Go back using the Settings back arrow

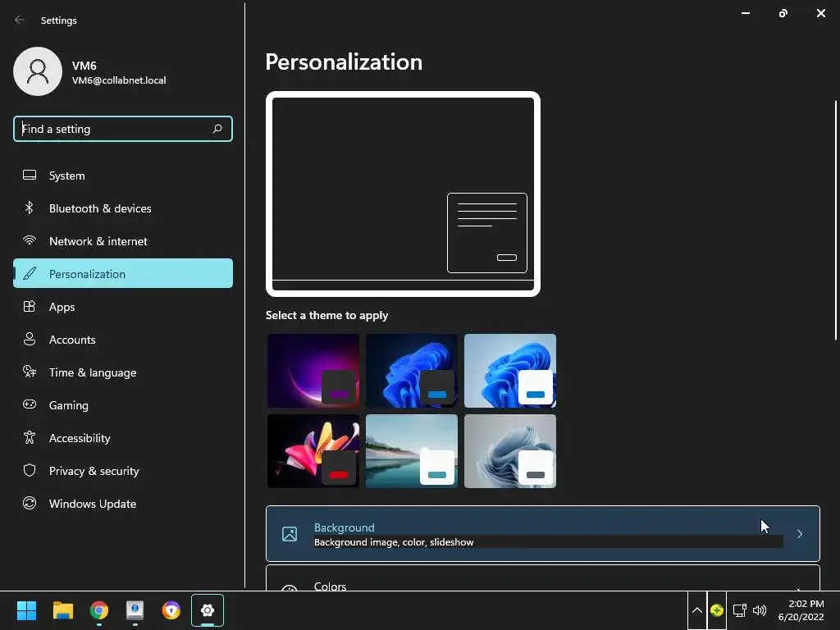(x=20, y=20)
